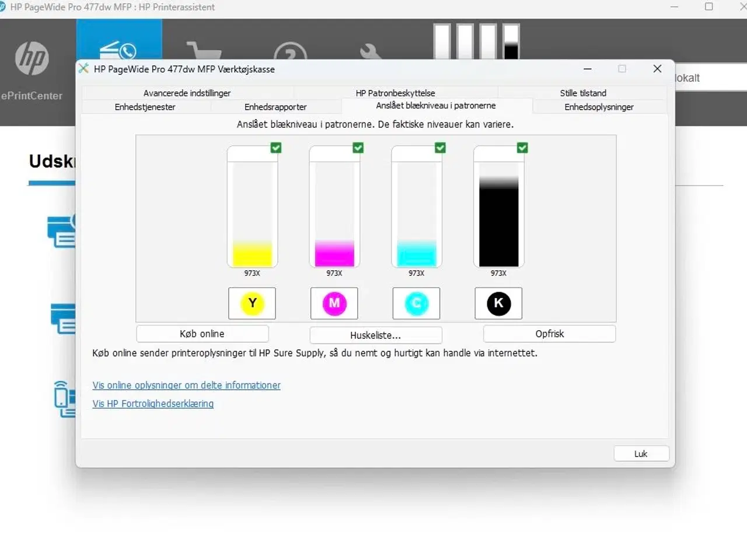Minimize the HP Printerassistent main window
Image resolution: width=747 pixels, height=560 pixels.
(x=674, y=7)
